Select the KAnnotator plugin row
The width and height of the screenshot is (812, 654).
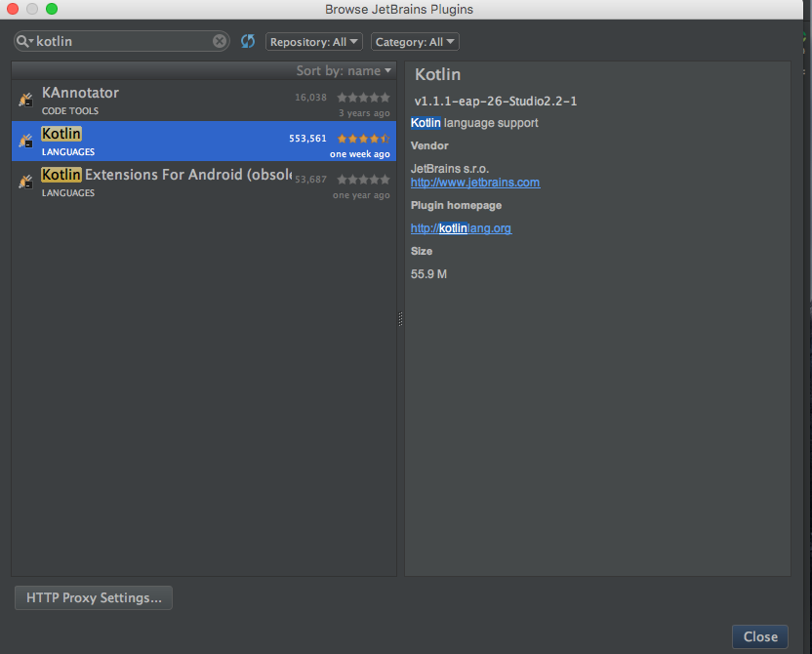tap(204, 101)
